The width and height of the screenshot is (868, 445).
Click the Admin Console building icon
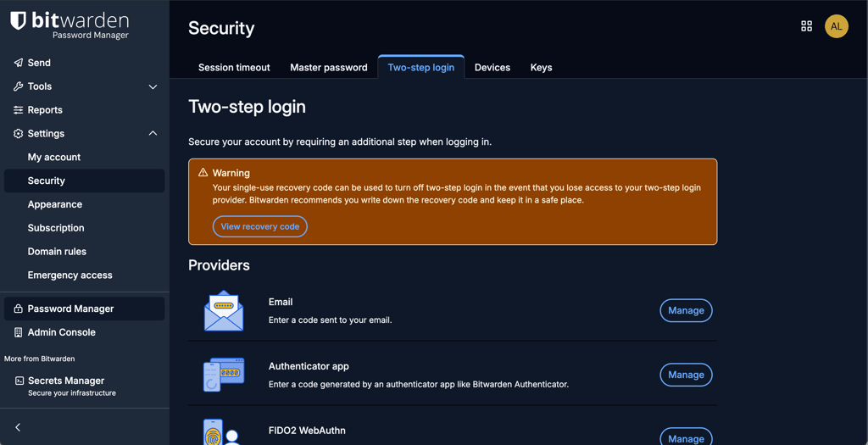pos(19,332)
